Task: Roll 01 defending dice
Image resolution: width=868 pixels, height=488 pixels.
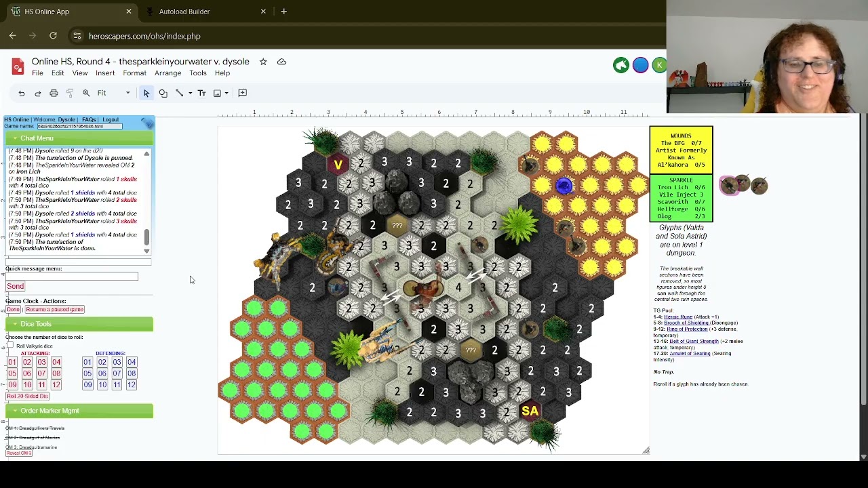Action: pyautogui.click(x=87, y=362)
